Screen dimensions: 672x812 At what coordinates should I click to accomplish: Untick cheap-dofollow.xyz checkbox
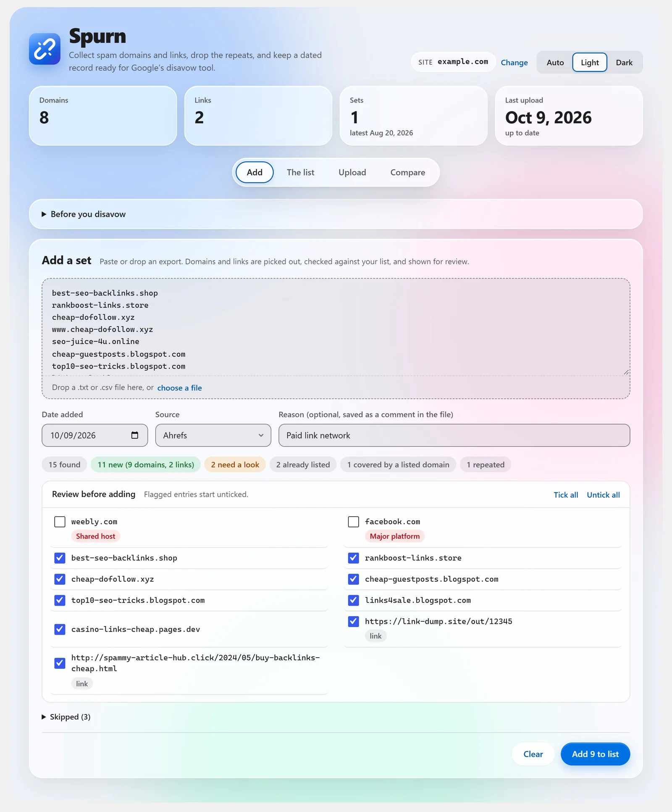[x=60, y=579]
